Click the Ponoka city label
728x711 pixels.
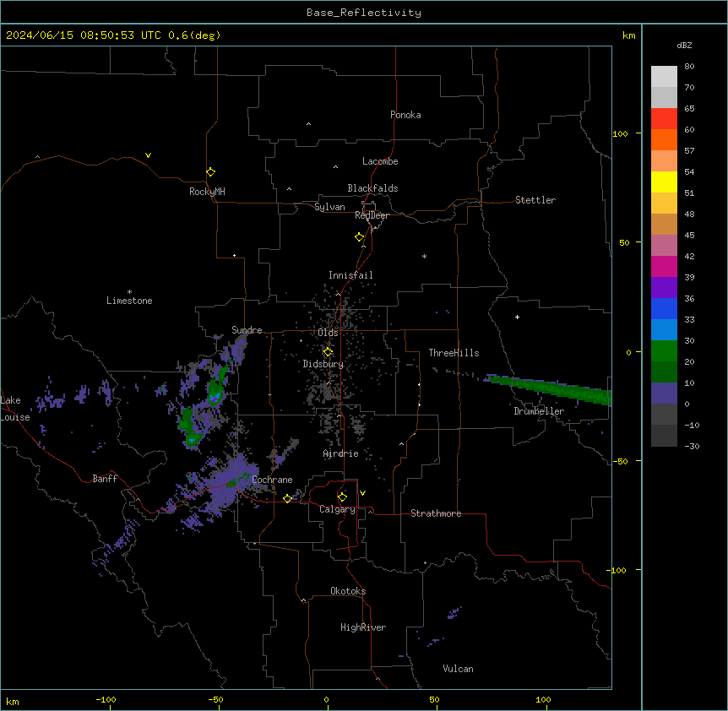coord(405,115)
